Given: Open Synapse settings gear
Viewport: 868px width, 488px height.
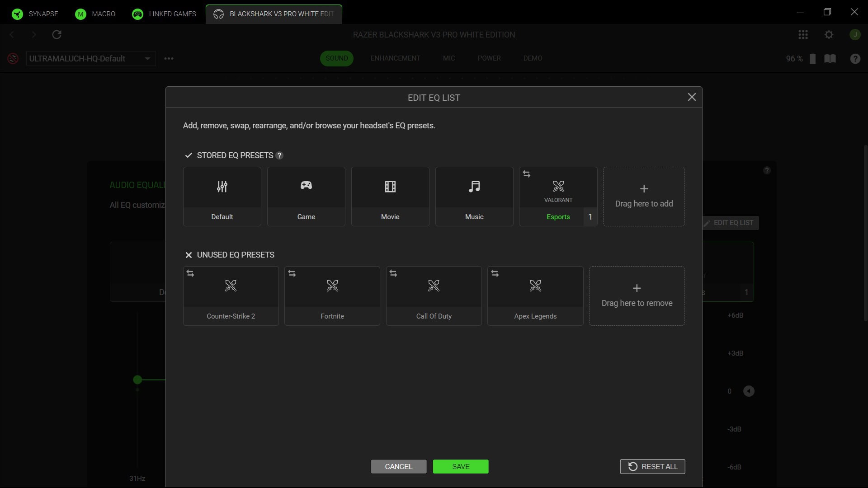Looking at the screenshot, I should coord(829,35).
